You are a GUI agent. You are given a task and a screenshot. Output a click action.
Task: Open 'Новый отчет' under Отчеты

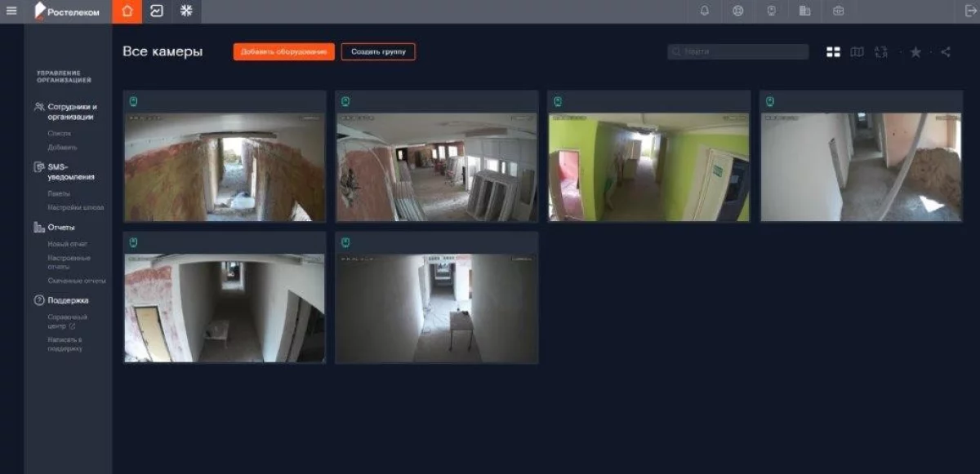67,244
